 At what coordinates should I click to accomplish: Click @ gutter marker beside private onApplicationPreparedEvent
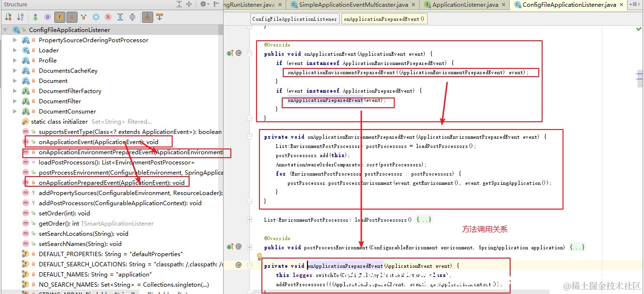239,265
